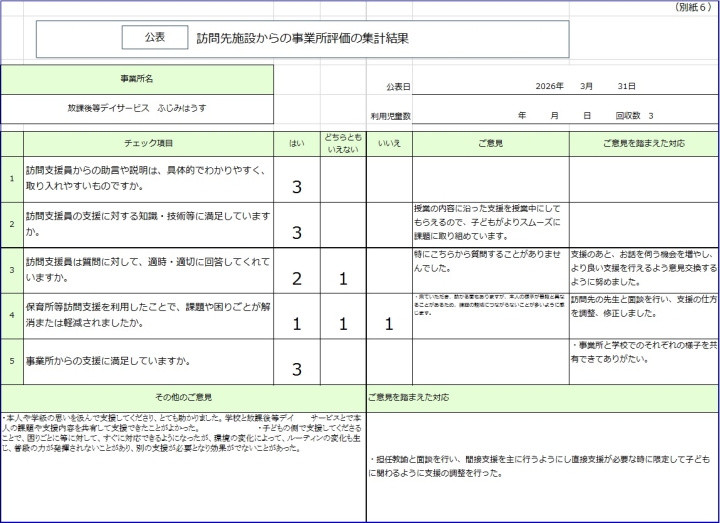
Task: Click the 31日 day cell
Action: pyautogui.click(x=626, y=87)
